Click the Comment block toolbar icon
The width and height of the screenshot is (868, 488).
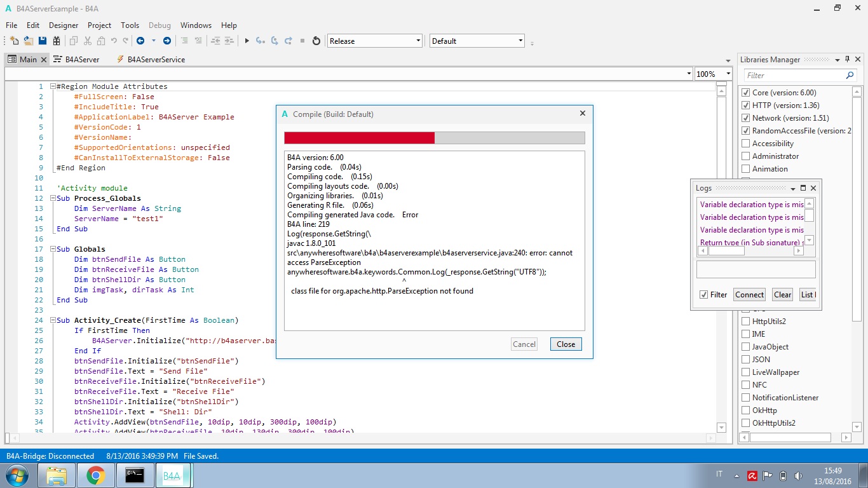[x=185, y=41]
